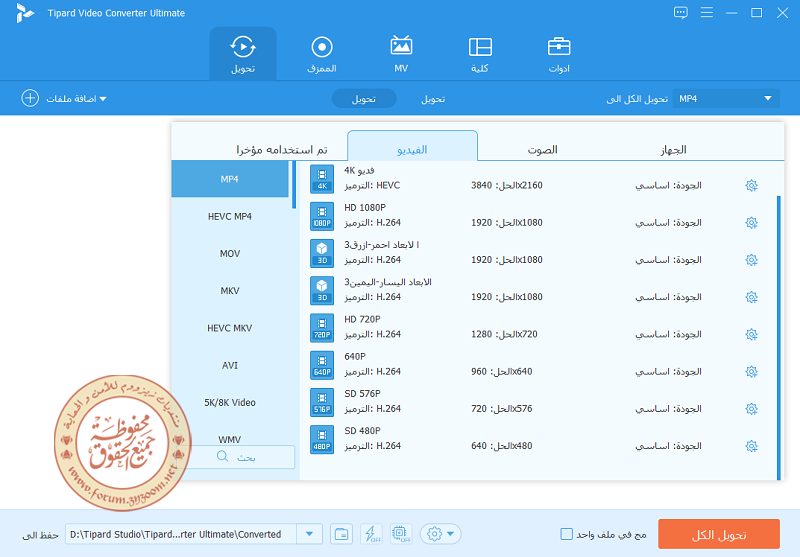
Task: Switch to the Video (الفيديو) tab
Action: click(x=412, y=148)
